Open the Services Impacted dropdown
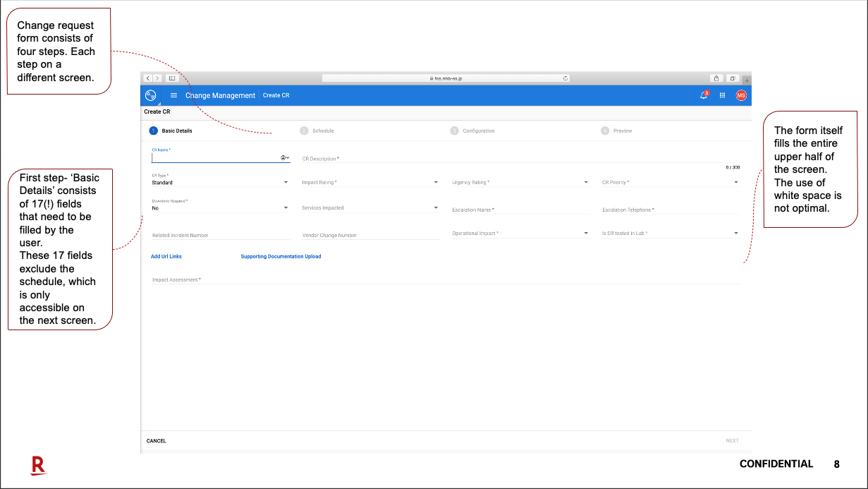868x489 pixels. point(371,207)
